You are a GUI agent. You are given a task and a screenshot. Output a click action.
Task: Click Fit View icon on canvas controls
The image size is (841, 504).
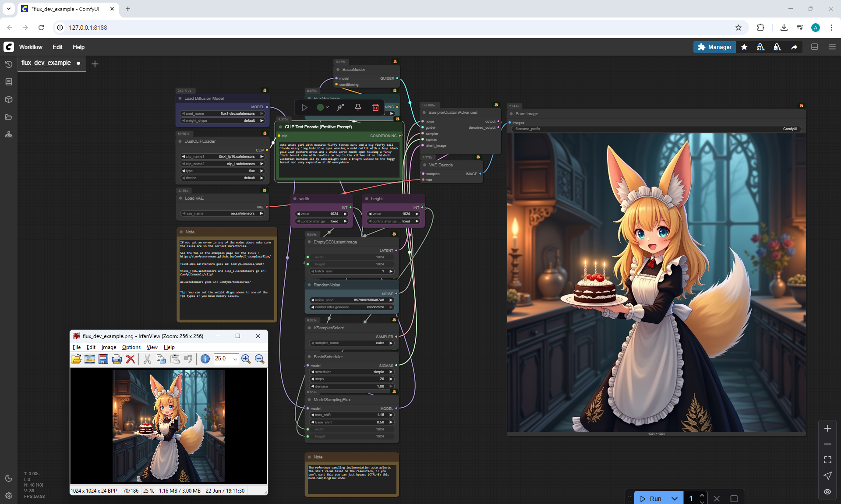tap(827, 460)
